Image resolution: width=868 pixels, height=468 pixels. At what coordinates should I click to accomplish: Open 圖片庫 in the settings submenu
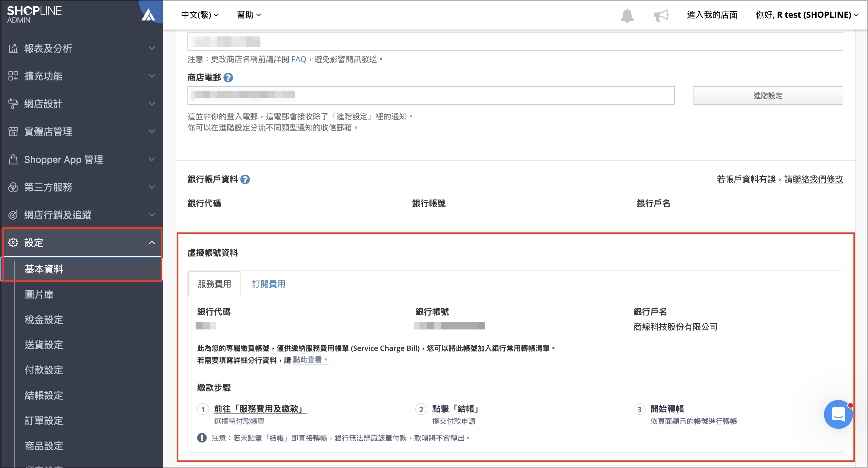39,294
